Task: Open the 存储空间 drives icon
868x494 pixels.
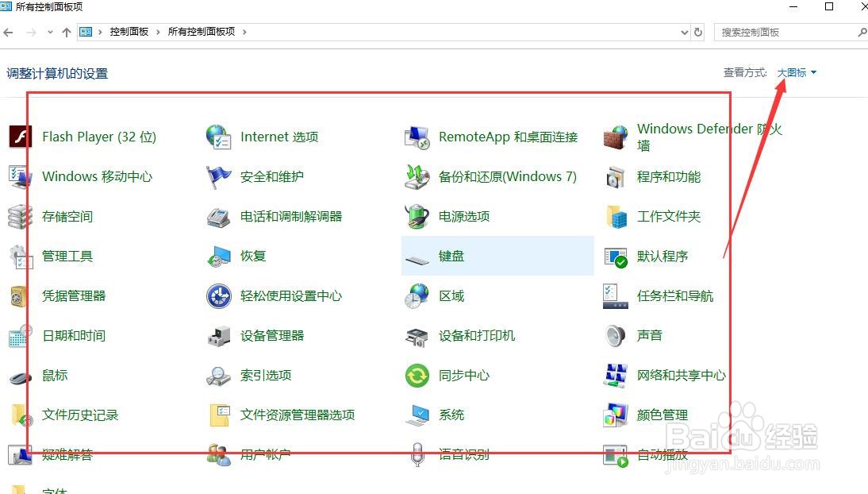Action: pos(21,216)
